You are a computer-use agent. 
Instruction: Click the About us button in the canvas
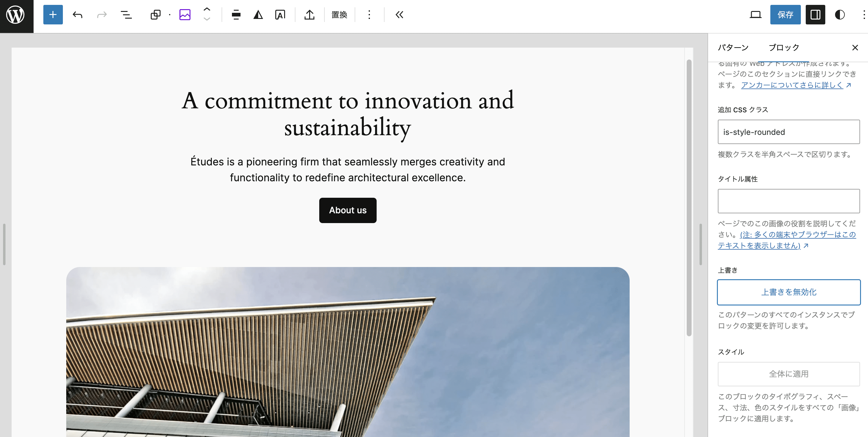pos(348,210)
